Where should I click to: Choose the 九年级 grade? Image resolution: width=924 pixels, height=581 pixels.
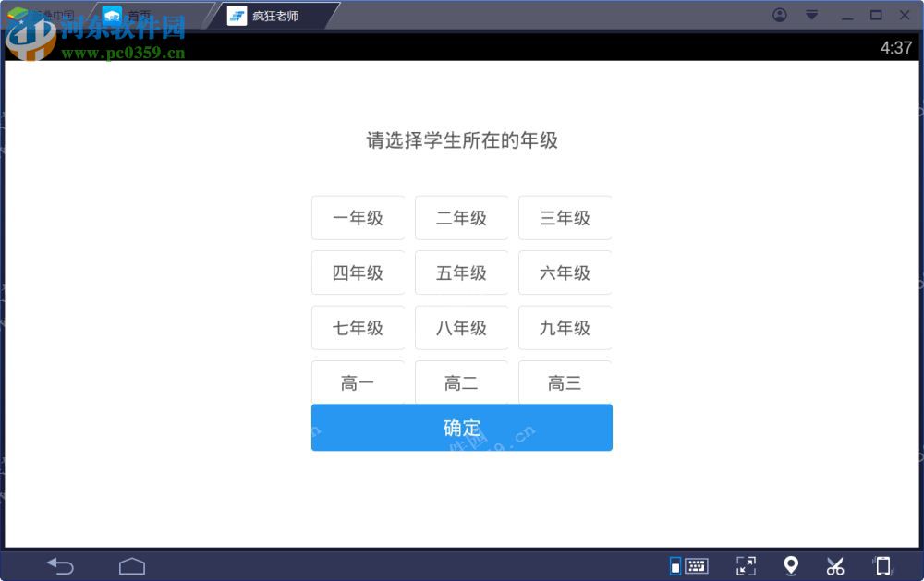point(565,328)
